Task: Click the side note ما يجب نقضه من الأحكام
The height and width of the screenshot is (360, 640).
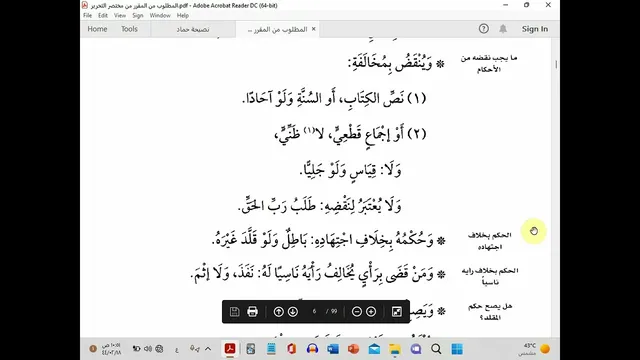Action: [x=489, y=64]
